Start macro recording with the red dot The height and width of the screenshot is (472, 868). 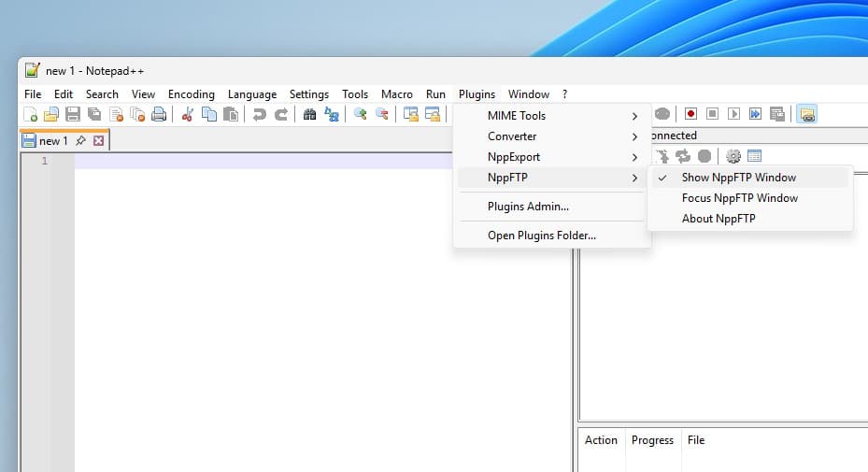[x=690, y=114]
